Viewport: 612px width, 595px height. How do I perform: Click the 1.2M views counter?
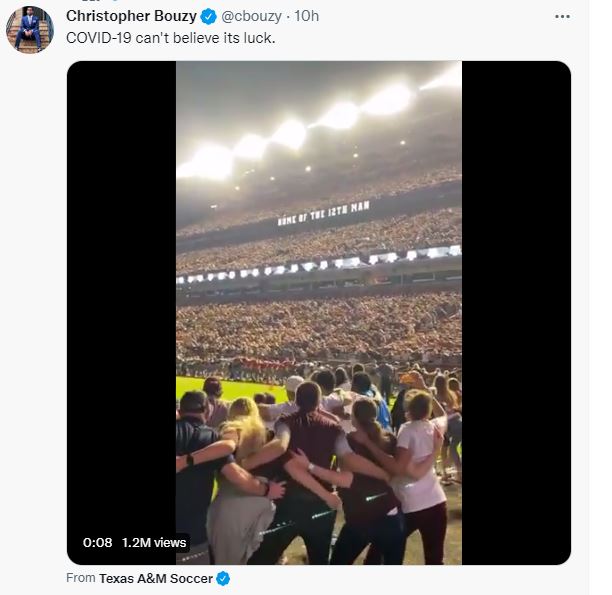(x=154, y=542)
